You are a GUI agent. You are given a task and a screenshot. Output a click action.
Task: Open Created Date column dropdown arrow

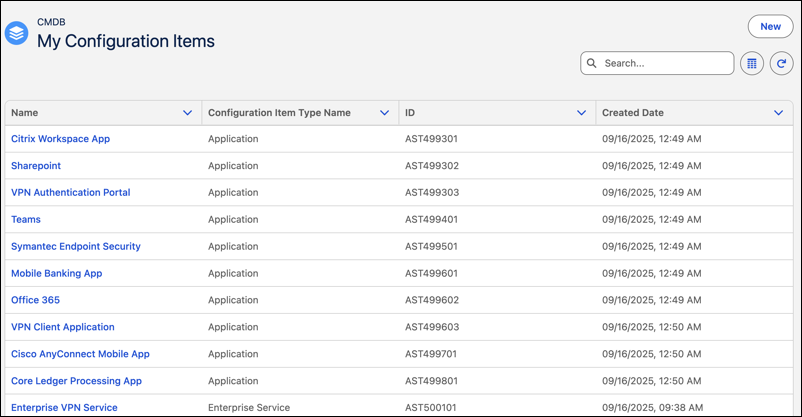[x=778, y=113]
